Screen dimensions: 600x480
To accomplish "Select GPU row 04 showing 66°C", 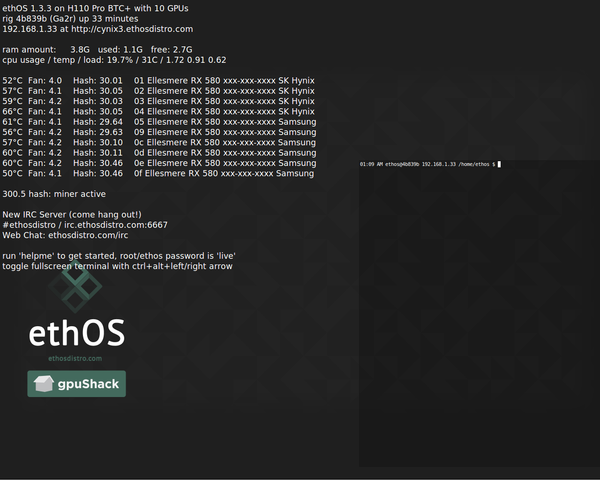I will (158, 112).
